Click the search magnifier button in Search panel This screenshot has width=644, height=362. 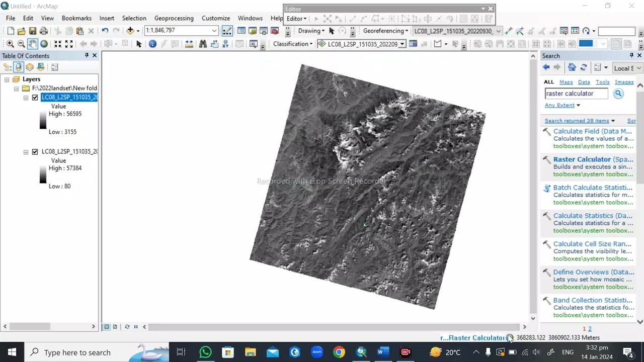618,94
